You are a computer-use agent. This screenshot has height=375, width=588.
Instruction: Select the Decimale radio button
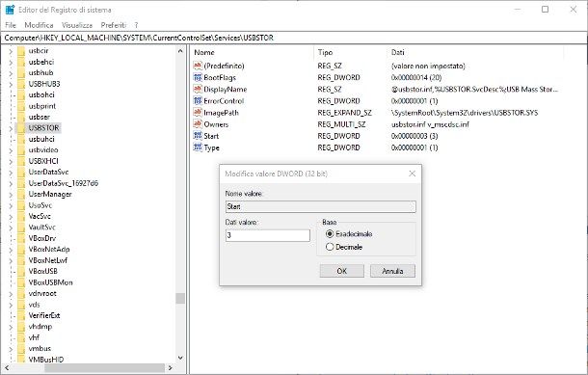pos(330,247)
